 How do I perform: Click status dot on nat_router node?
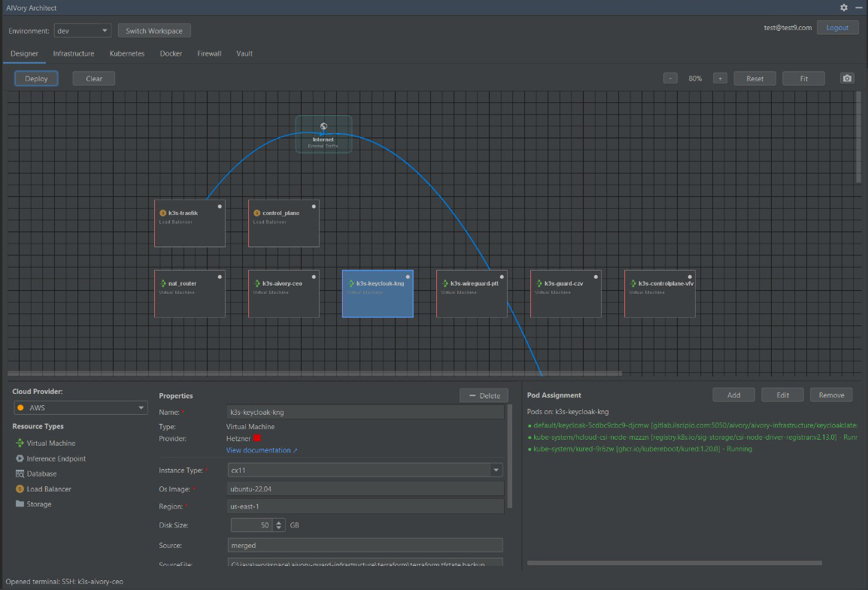tap(220, 277)
